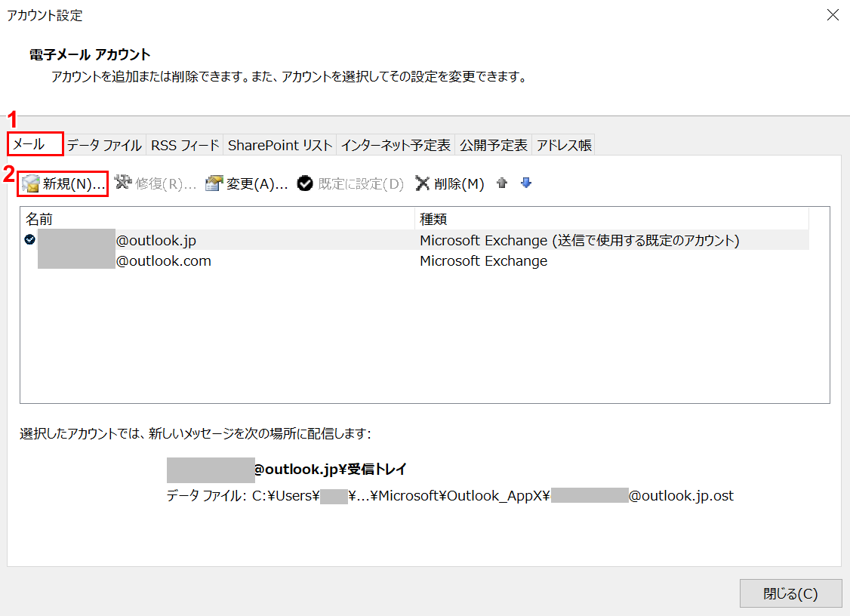Click the Repair (修復) tools icon
This screenshot has width=850, height=616.
tap(123, 183)
